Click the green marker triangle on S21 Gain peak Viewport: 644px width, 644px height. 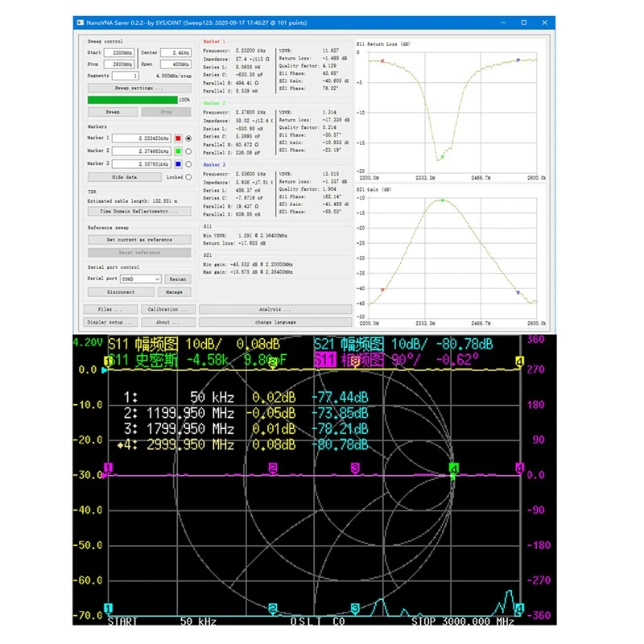tap(442, 200)
